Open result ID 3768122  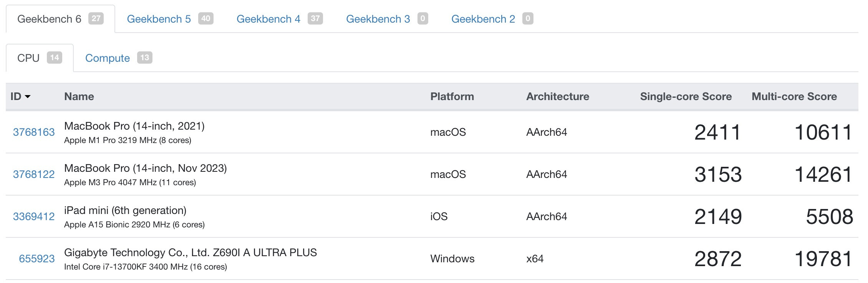point(34,174)
